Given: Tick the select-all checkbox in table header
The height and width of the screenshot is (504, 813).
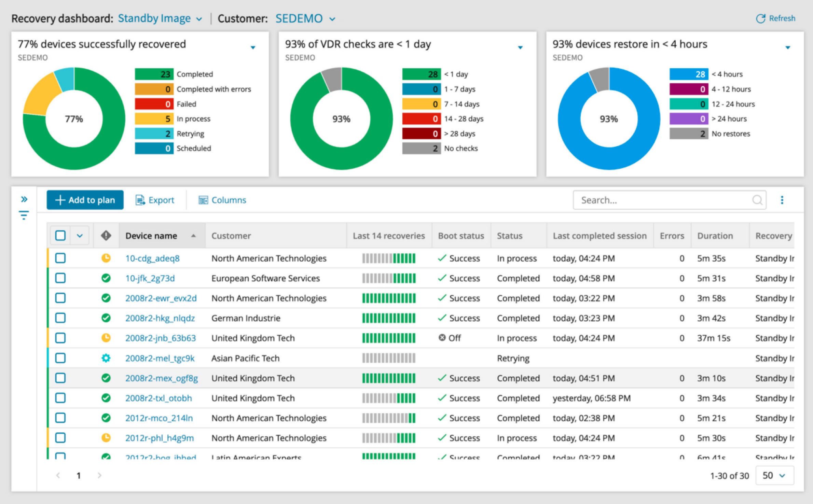Looking at the screenshot, I should [60, 236].
